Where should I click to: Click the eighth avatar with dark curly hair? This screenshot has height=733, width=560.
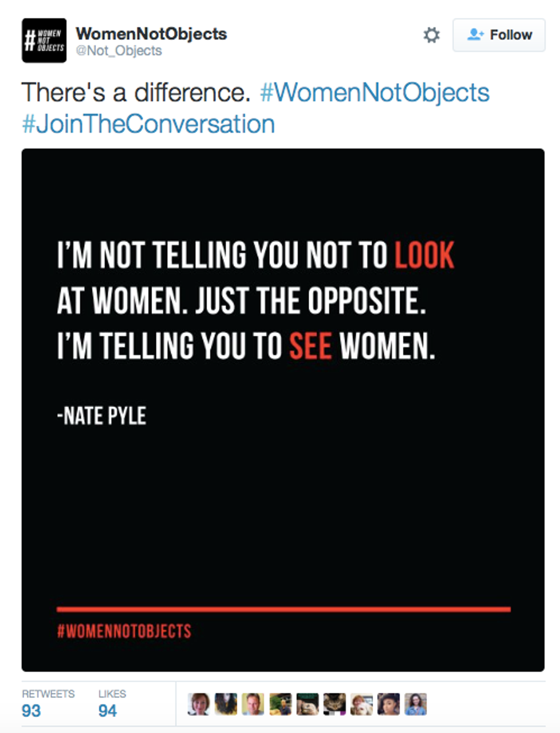pyautogui.click(x=389, y=704)
